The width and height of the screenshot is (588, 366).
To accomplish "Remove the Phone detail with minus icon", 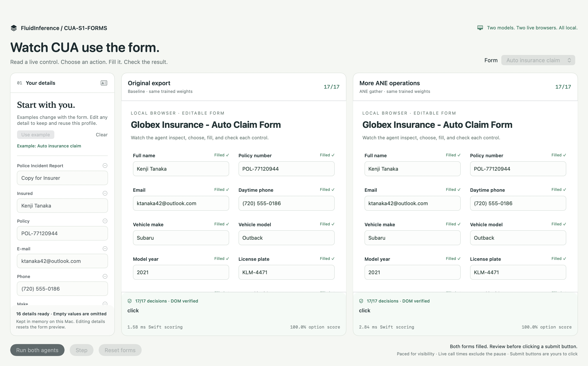I will point(105,277).
